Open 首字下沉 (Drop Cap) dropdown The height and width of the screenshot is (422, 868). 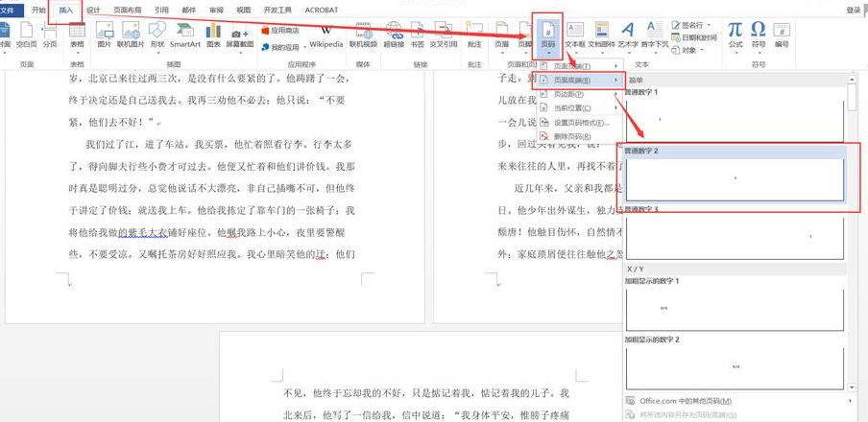[654, 37]
